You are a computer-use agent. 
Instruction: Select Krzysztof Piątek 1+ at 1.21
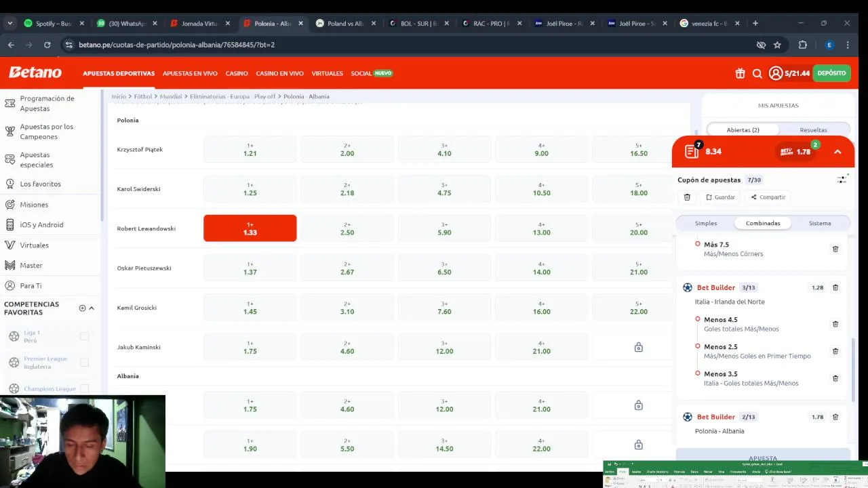[x=250, y=149]
